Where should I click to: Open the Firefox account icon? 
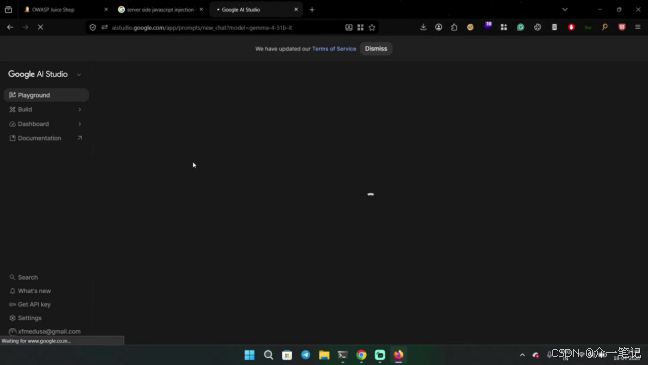pyautogui.click(x=438, y=27)
